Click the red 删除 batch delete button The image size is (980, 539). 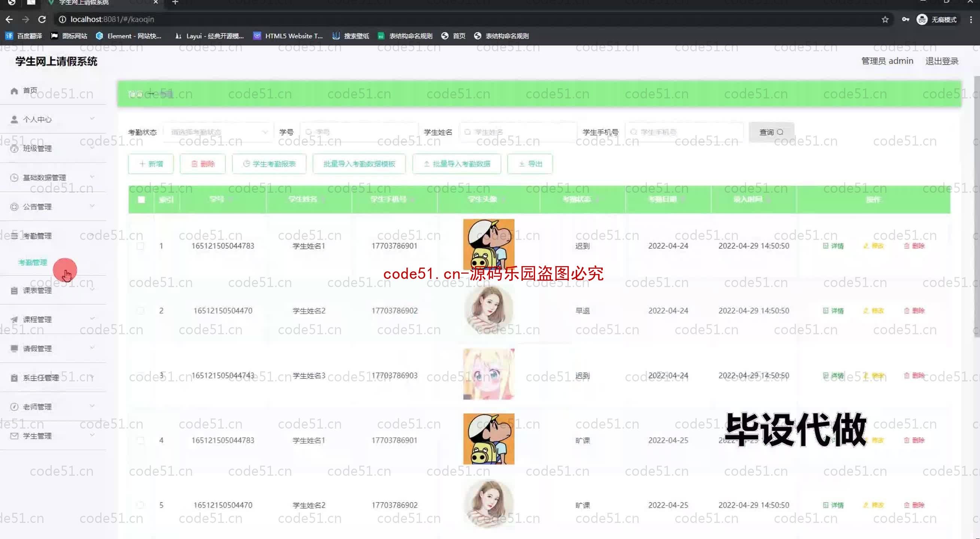coord(203,164)
